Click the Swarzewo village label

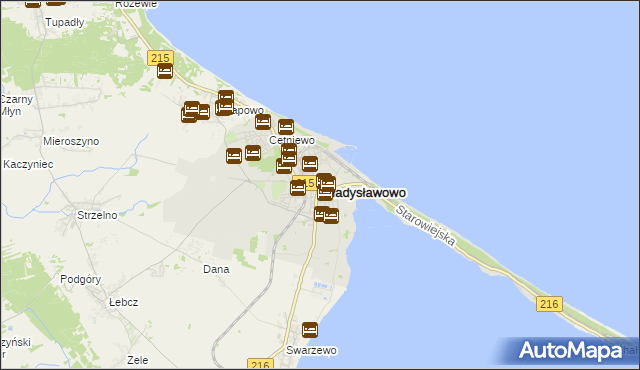click(311, 350)
